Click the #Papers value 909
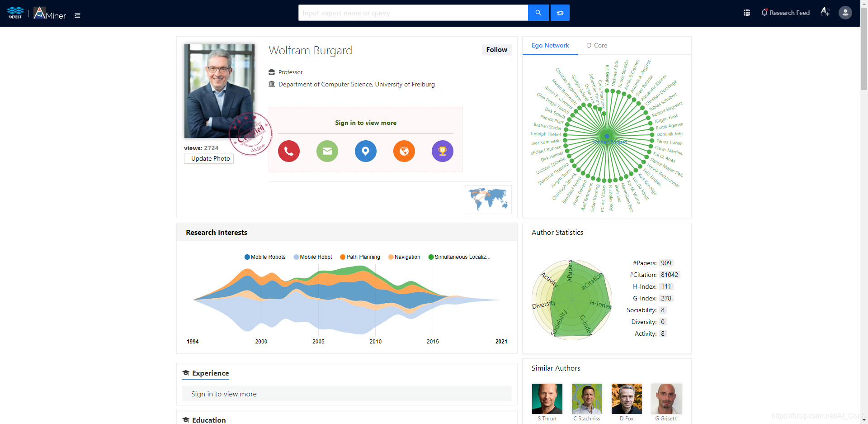This screenshot has width=868, height=424. 666,263
